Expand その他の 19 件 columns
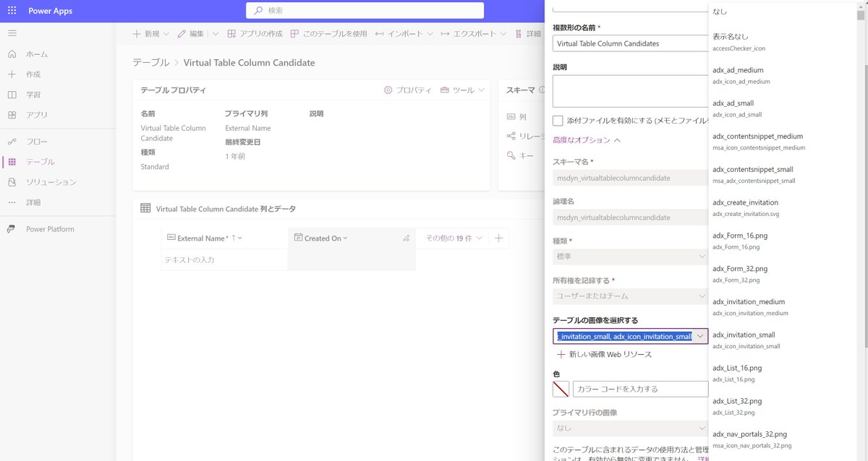 (454, 238)
